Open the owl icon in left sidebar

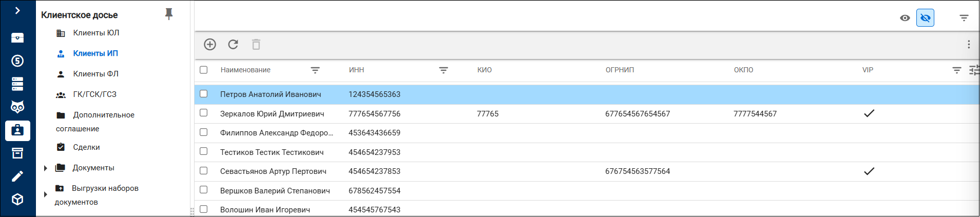[17, 107]
